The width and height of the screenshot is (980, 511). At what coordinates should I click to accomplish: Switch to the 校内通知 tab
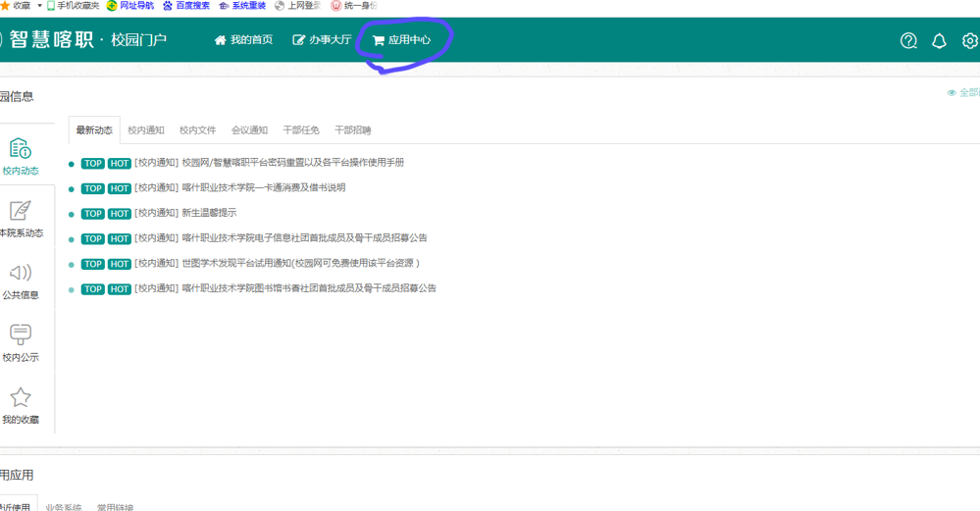click(x=145, y=129)
